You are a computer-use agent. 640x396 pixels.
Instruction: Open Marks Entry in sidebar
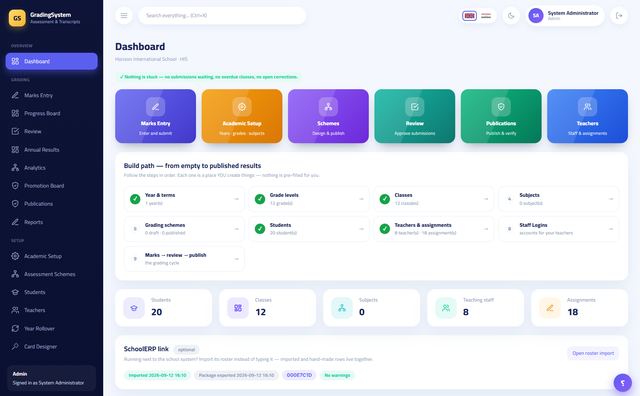coord(52,95)
